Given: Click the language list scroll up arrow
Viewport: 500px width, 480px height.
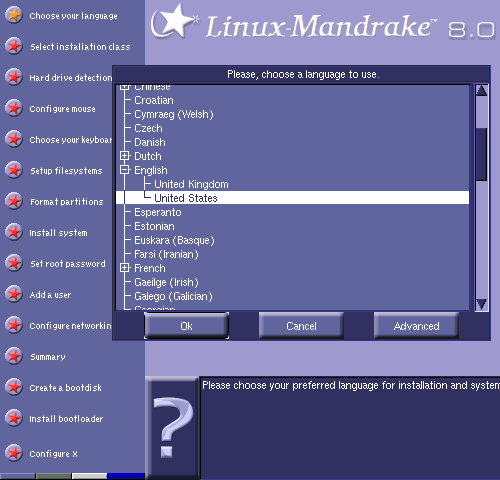Looking at the screenshot, I should pos(482,91).
